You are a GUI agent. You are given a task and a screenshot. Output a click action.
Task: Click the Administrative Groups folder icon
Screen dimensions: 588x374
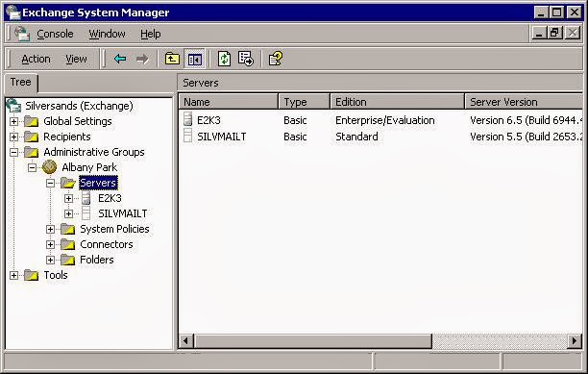pyautogui.click(x=31, y=152)
